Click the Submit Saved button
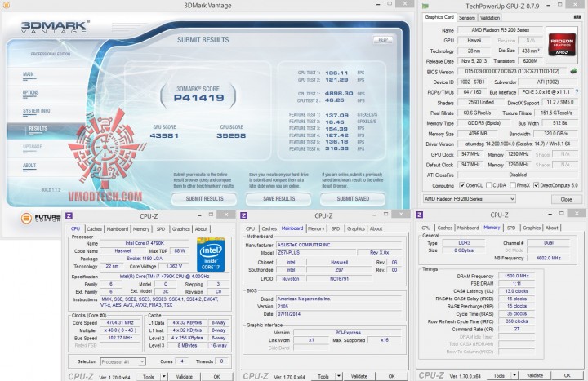 [353, 199]
